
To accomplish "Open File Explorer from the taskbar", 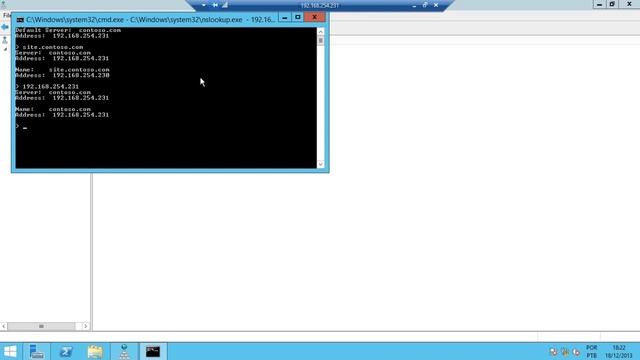I will point(95,351).
